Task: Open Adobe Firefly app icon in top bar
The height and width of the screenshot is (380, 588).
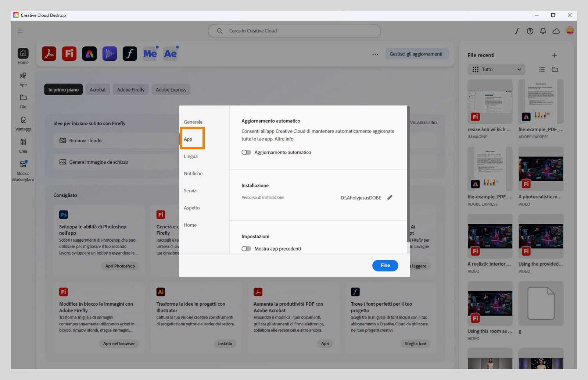Action: click(69, 54)
